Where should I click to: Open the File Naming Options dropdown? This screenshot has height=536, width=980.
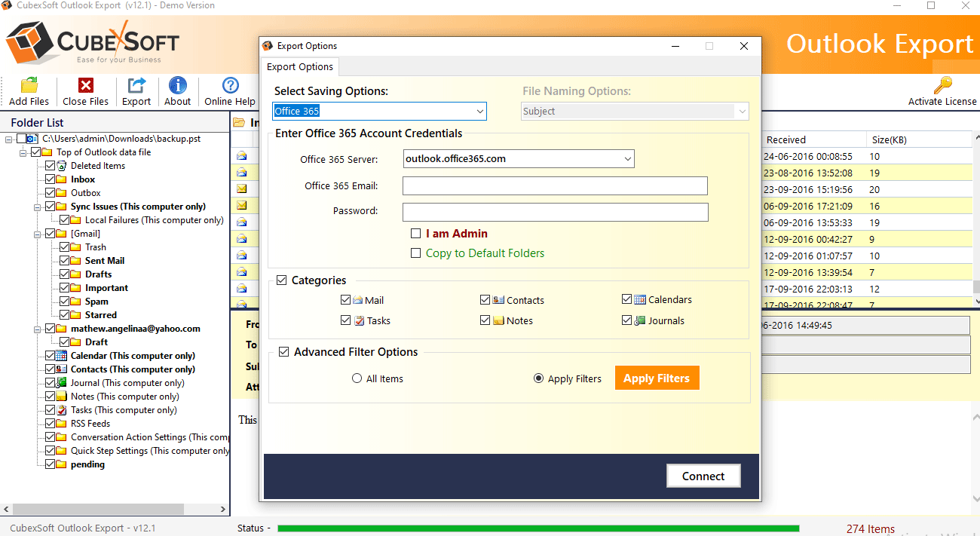[x=743, y=112]
